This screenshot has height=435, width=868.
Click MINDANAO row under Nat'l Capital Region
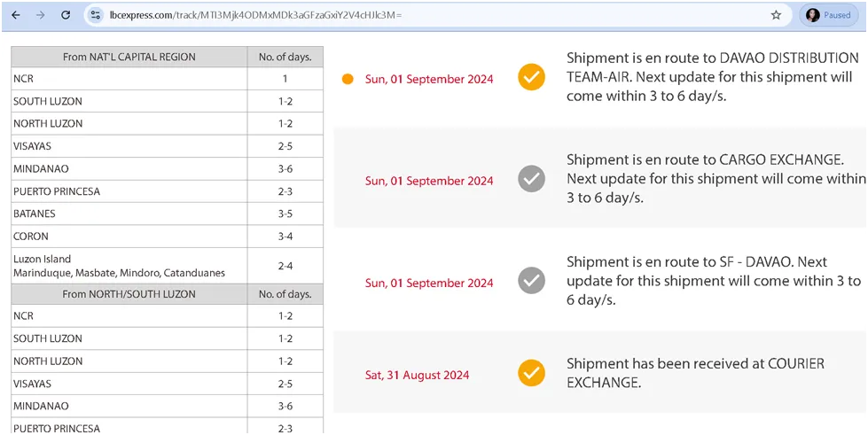168,169
